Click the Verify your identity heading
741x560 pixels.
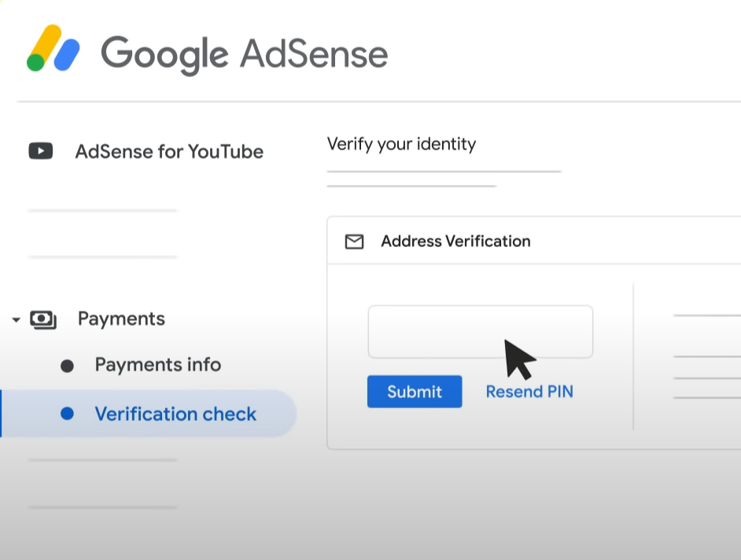pyautogui.click(x=401, y=144)
